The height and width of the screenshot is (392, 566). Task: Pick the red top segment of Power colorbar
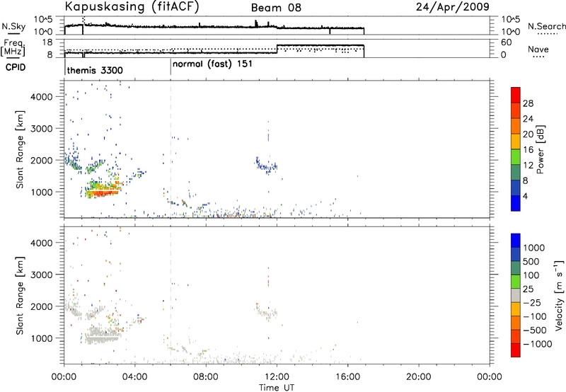pos(516,95)
